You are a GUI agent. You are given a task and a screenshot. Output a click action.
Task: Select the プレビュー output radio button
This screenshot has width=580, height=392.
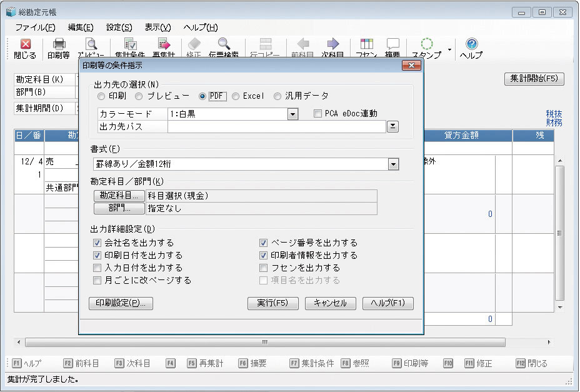(x=139, y=96)
